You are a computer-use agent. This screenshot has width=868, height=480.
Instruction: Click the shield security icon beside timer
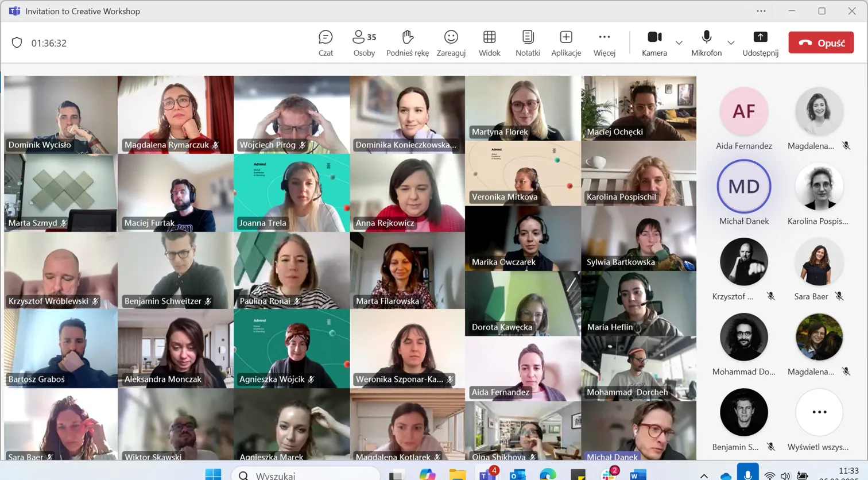17,43
